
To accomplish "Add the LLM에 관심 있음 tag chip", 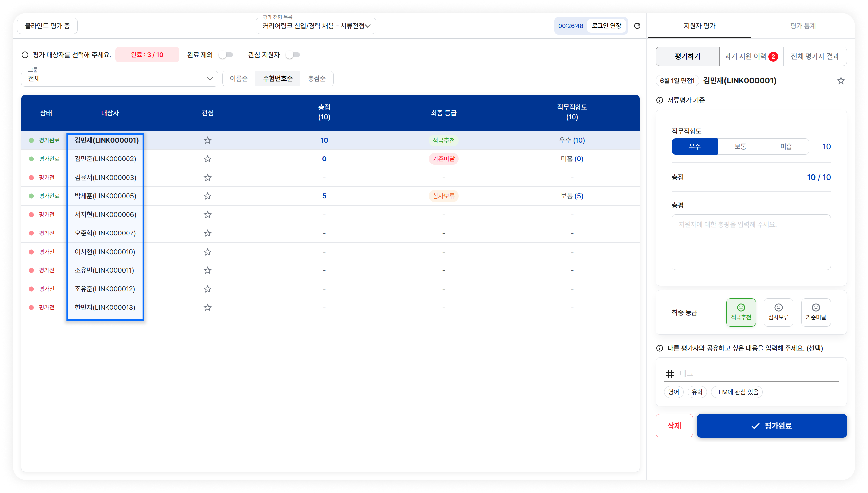I will click(x=737, y=392).
